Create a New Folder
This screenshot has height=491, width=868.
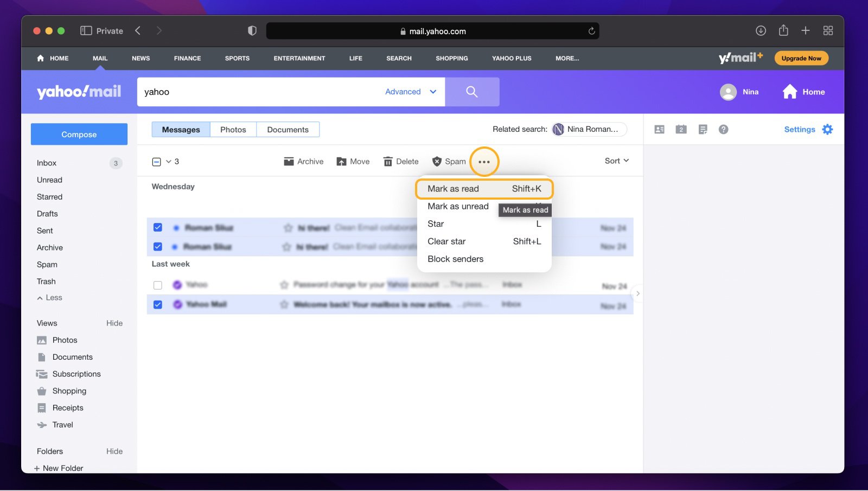click(59, 468)
